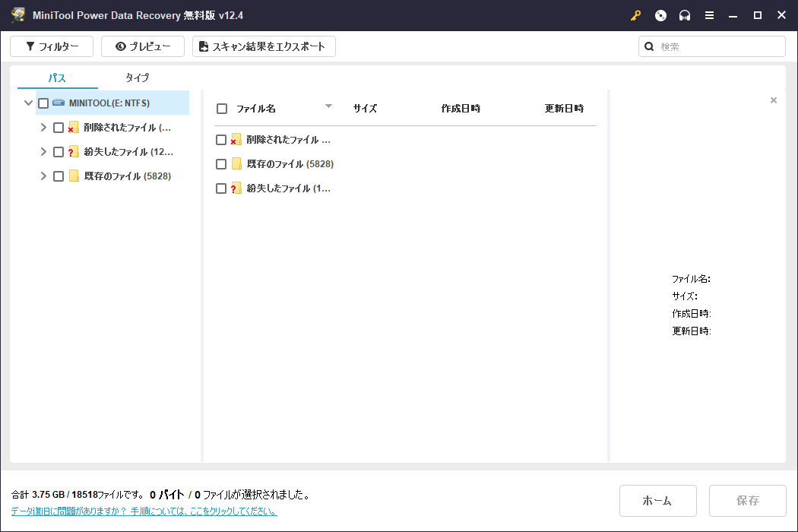Open the hamburger menu icon

coord(709,15)
